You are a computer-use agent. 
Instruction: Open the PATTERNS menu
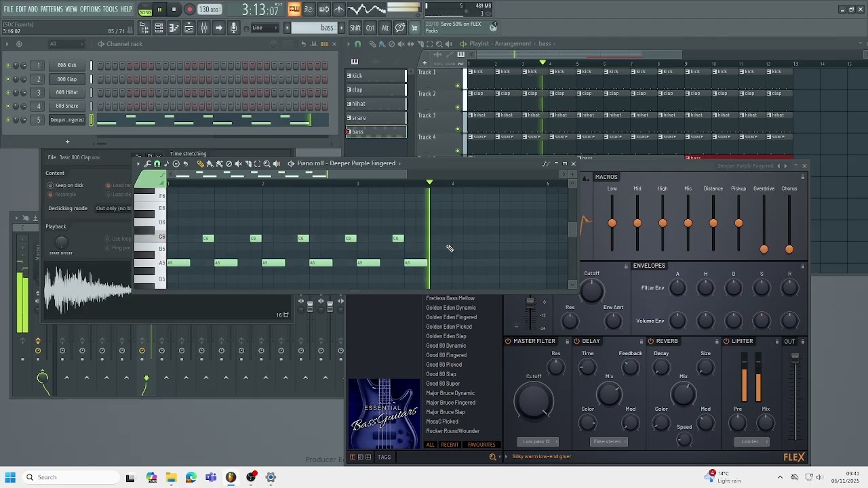[x=52, y=9]
